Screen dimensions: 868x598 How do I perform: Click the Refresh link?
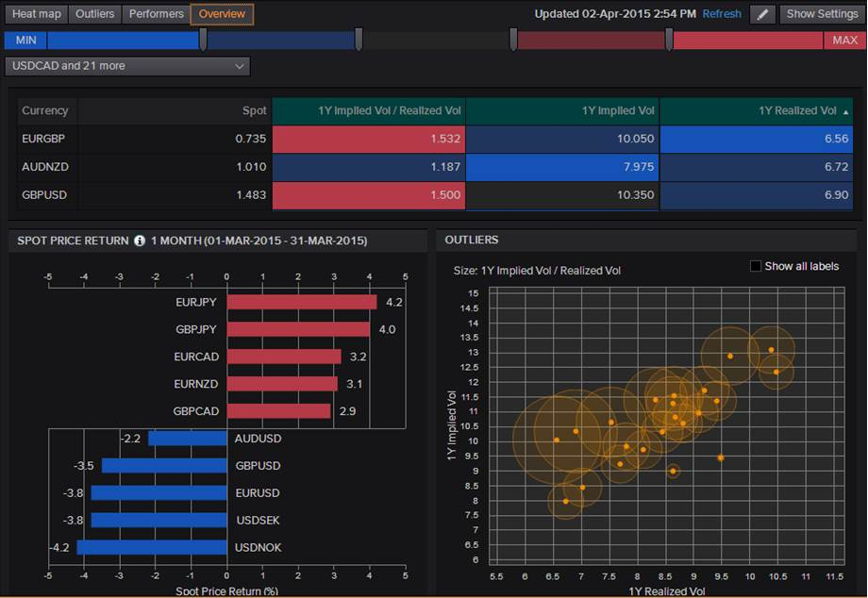tap(722, 14)
